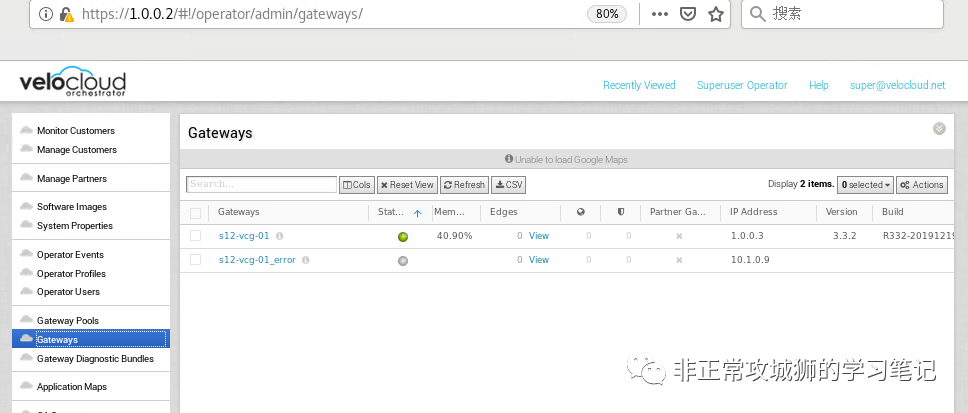Click the browser search field

coord(842,14)
